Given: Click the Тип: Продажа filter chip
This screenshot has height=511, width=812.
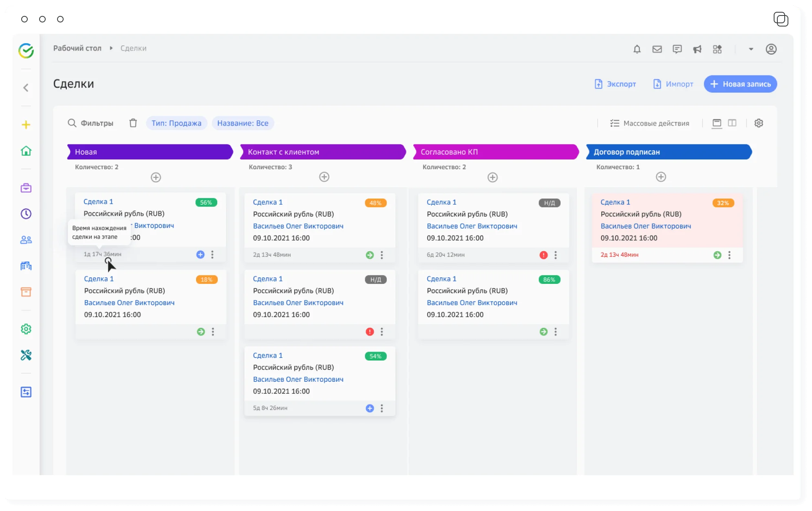Looking at the screenshot, I should pos(177,123).
